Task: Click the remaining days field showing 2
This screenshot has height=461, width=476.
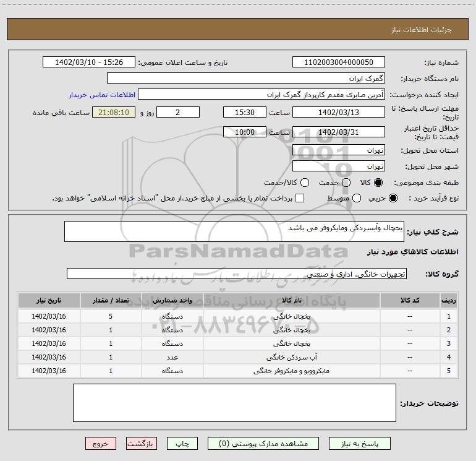Action: pyautogui.click(x=178, y=113)
